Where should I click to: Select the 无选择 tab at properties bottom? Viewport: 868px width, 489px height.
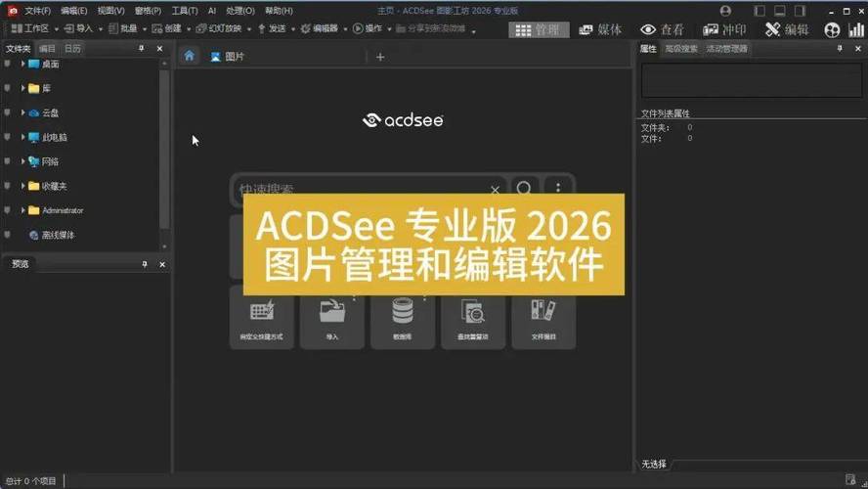click(654, 465)
